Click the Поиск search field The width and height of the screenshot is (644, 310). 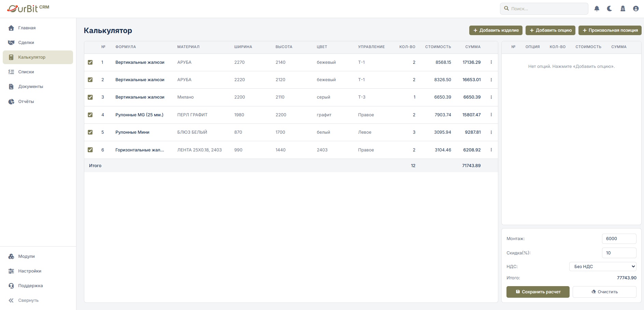click(544, 9)
